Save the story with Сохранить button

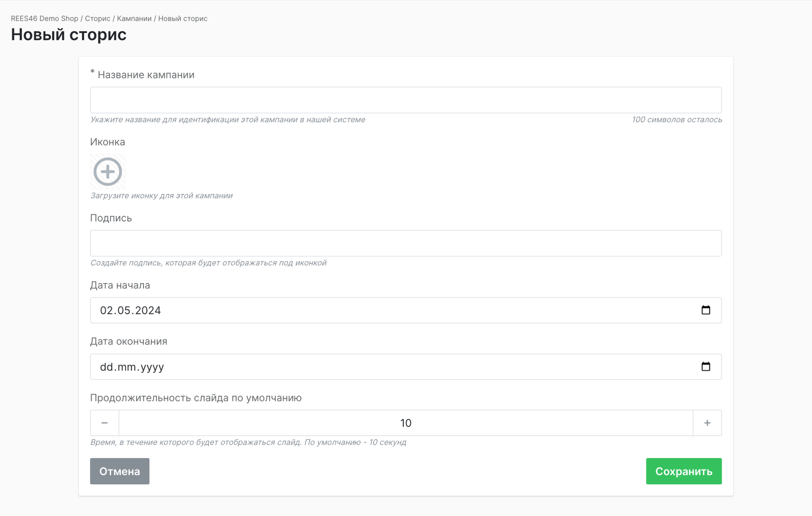(x=683, y=471)
